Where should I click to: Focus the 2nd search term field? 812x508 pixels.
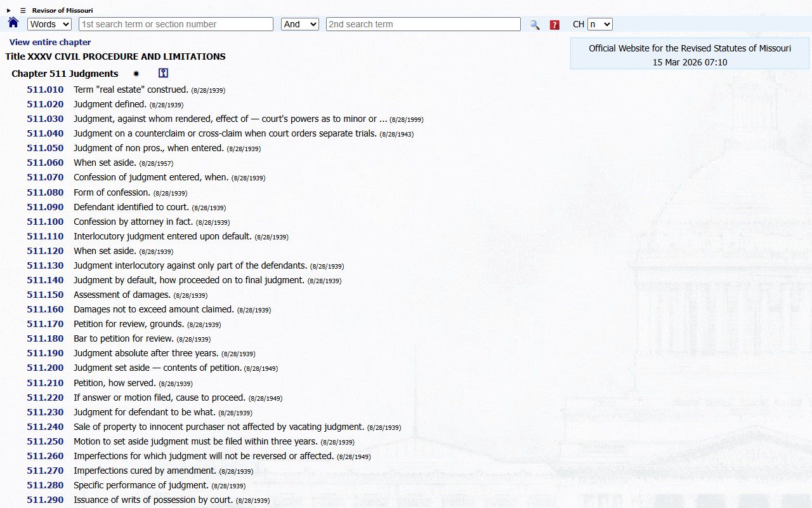[423, 24]
